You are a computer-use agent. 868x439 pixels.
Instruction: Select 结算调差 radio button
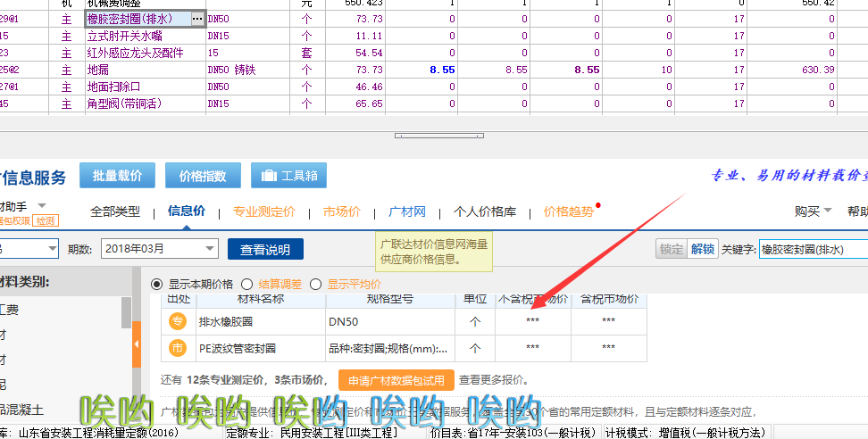tap(246, 284)
